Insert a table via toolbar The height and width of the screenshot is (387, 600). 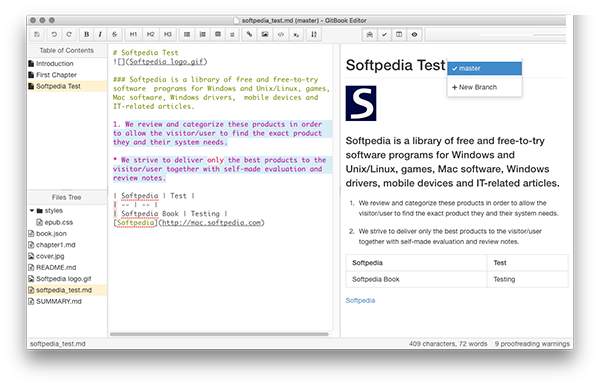pos(218,34)
